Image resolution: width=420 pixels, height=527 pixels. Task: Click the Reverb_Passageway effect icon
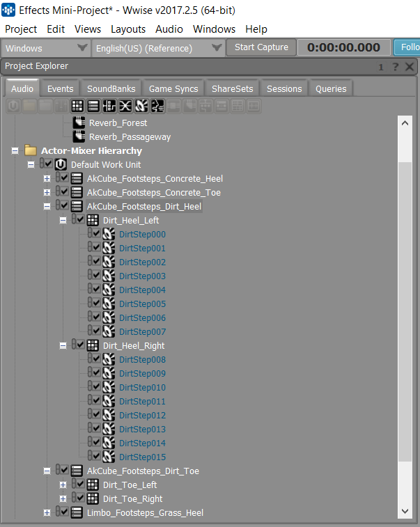point(79,136)
